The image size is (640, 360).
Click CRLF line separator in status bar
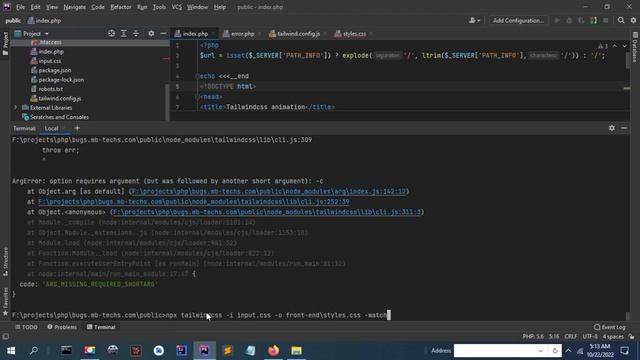[x=571, y=337]
